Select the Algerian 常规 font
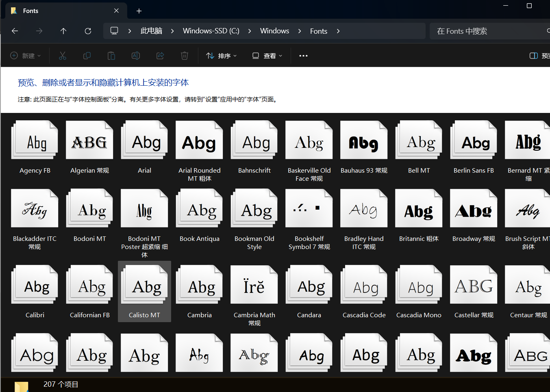This screenshot has width=550, height=392. click(90, 147)
